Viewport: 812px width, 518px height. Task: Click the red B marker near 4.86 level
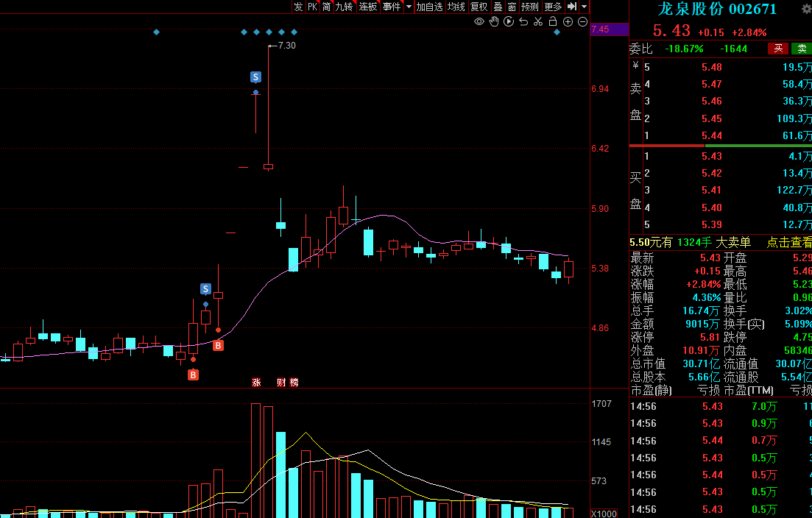coord(218,345)
